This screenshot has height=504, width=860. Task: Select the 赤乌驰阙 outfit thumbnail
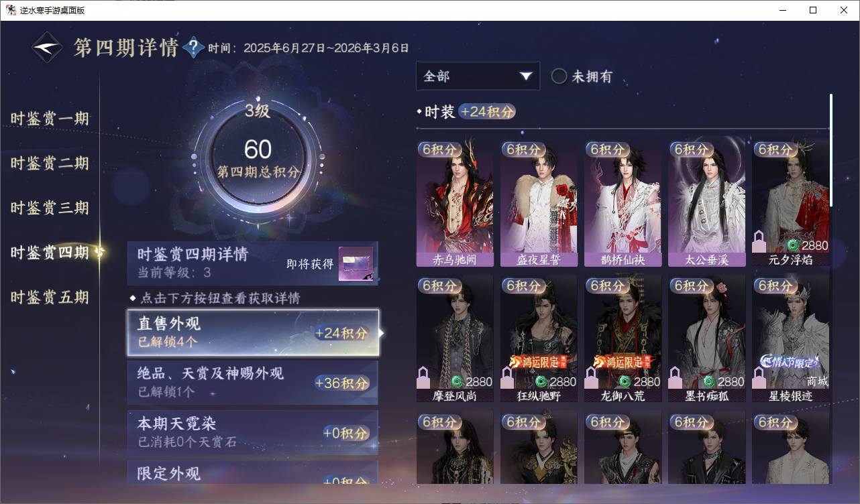pyautogui.click(x=455, y=202)
